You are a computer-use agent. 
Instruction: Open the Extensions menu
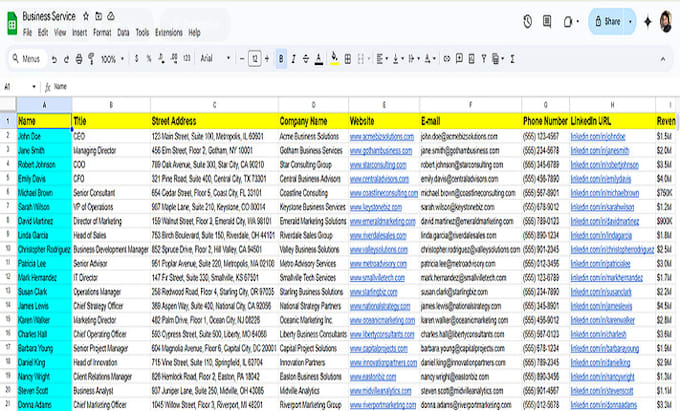169,33
